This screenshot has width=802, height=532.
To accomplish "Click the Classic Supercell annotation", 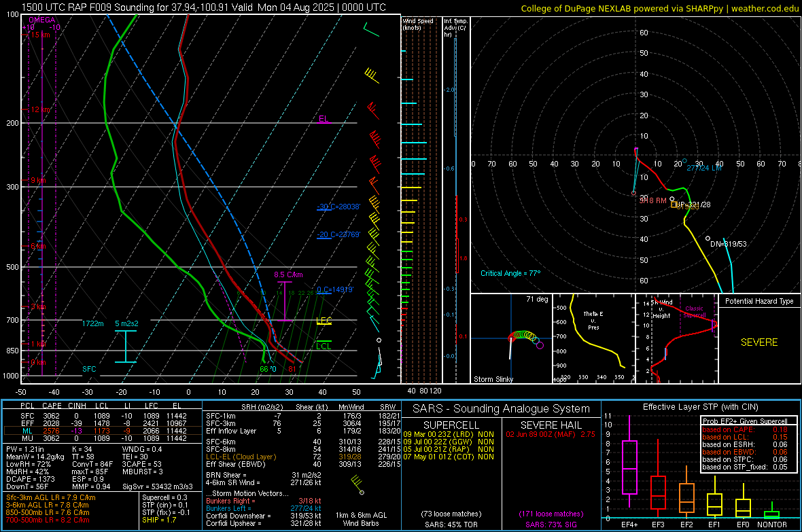I will click(x=695, y=312).
